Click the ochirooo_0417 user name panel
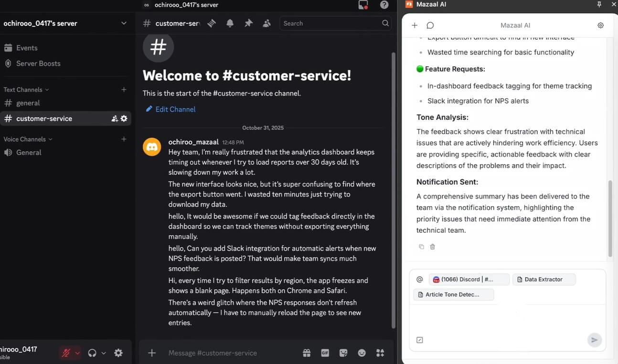Screen dimensions: 618x364 point(19,353)
